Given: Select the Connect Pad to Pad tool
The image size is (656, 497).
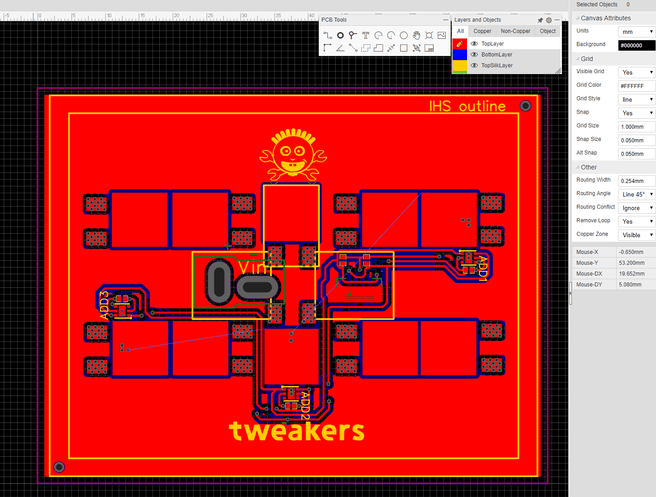Looking at the screenshot, I should 353,48.
